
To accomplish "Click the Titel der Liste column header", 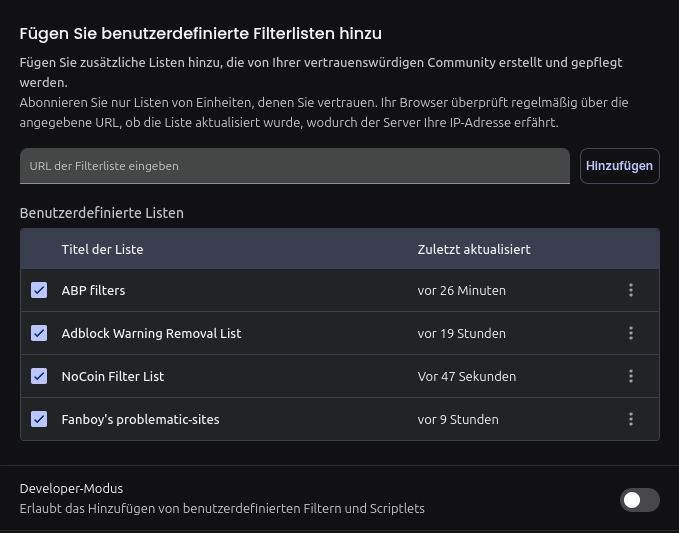I will 102,249.
